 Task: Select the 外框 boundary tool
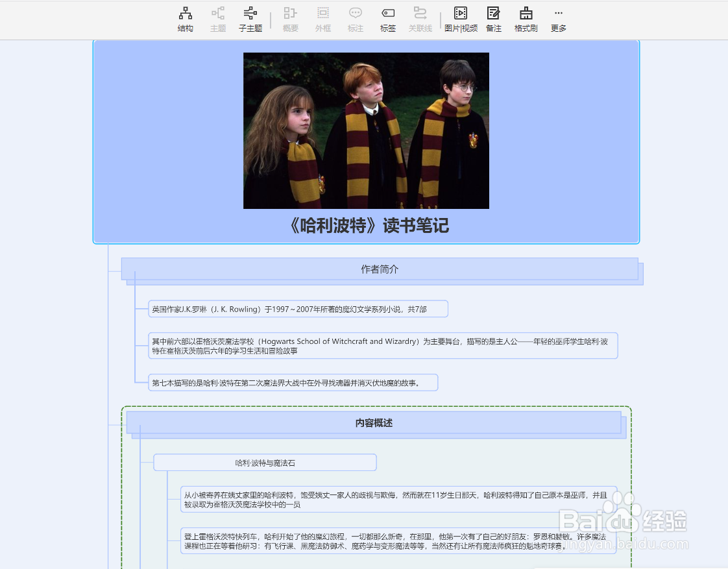(322, 19)
